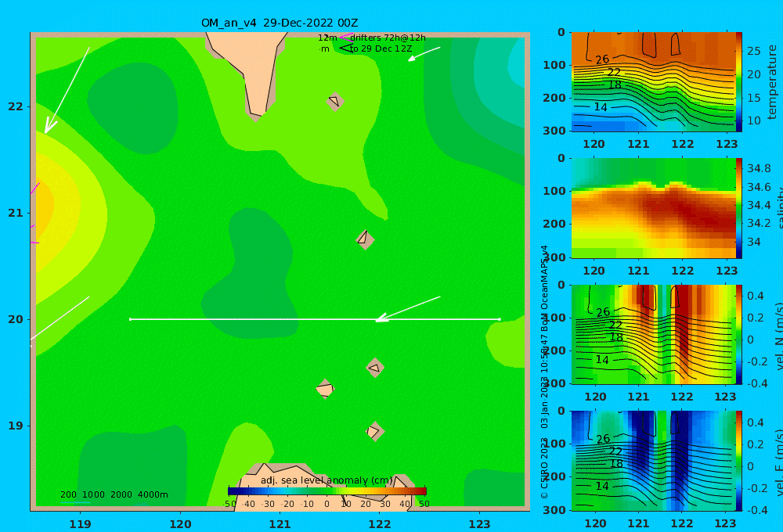Click the -0.4 tick on vel. N colour bar

756,383
